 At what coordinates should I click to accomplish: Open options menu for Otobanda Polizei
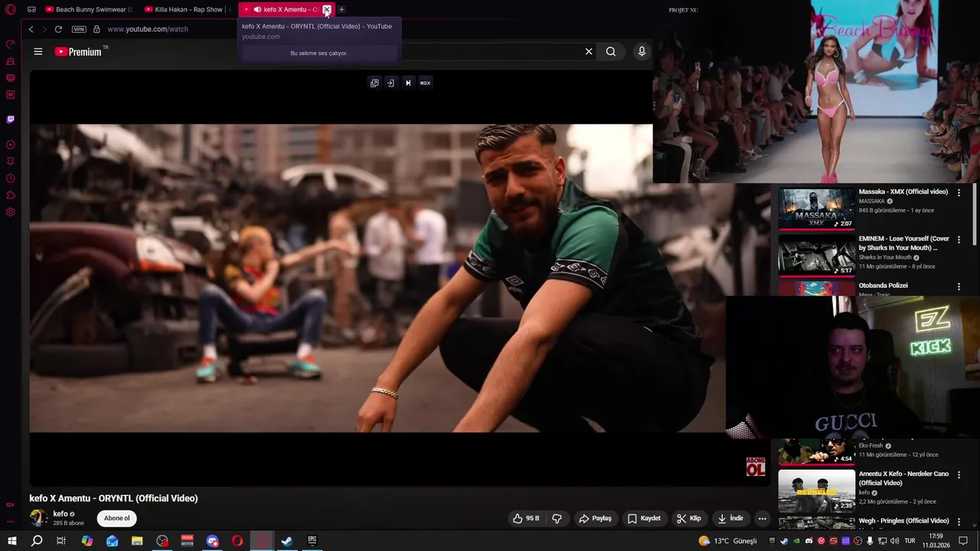(x=959, y=286)
